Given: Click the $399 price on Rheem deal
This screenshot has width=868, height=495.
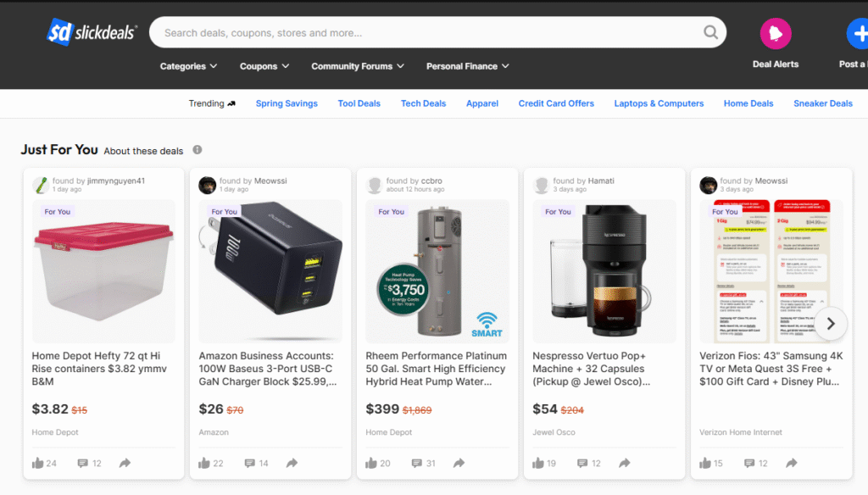Looking at the screenshot, I should point(382,409).
